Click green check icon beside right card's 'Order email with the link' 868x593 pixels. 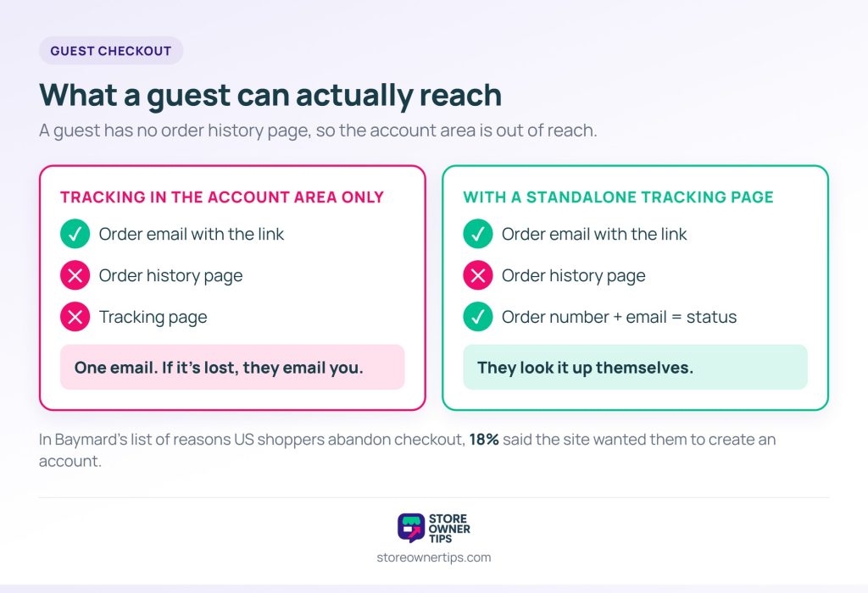tap(478, 234)
